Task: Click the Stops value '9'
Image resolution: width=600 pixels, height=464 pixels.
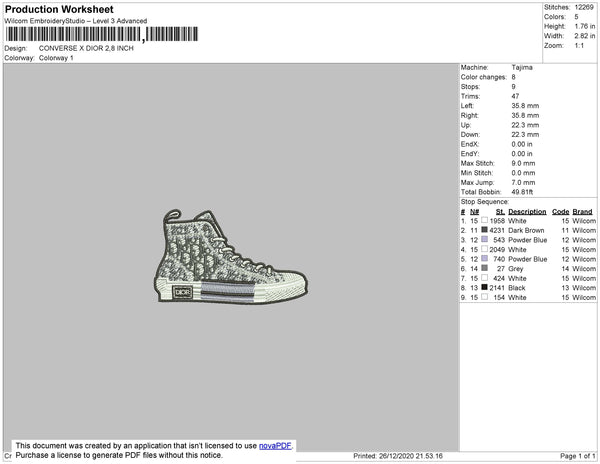Action: 514,86
